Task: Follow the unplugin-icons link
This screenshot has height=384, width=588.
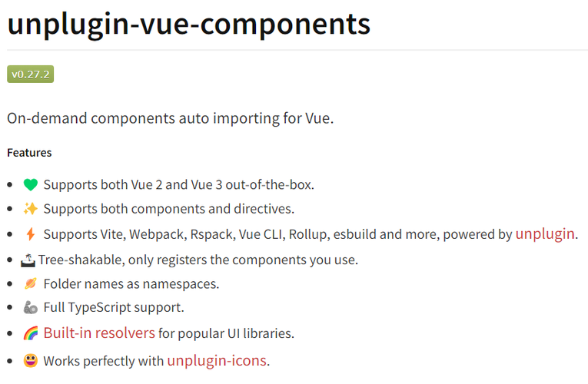Action: point(217,360)
